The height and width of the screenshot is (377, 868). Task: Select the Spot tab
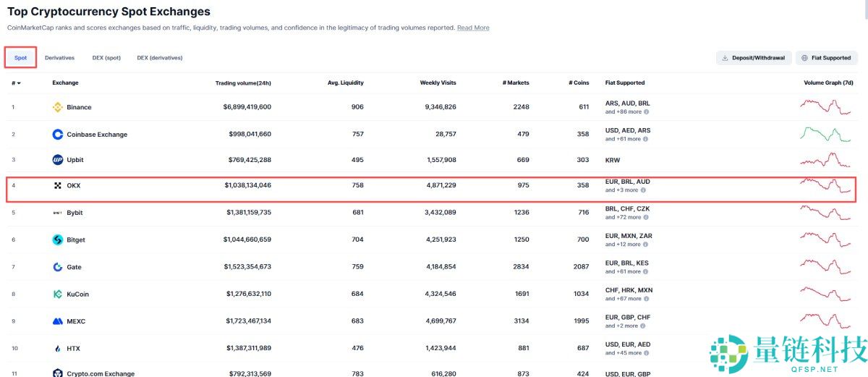[x=20, y=58]
